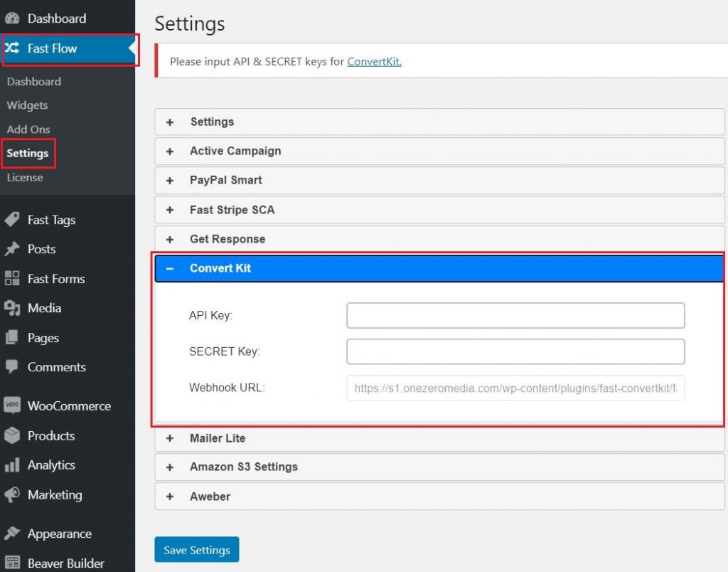The width and height of the screenshot is (728, 572).
Task: Click the Appearance paintbrush icon
Action: click(x=12, y=533)
